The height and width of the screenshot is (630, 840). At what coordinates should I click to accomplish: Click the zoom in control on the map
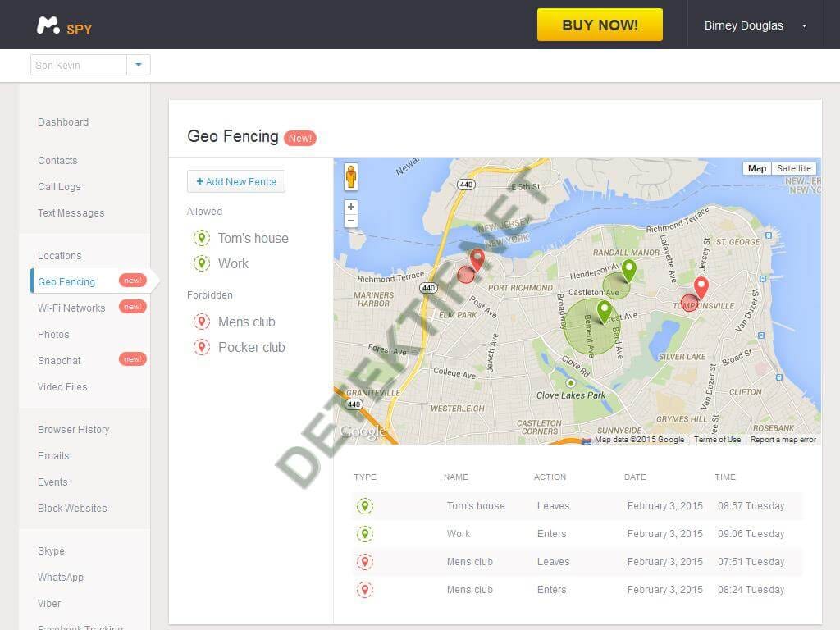350,206
